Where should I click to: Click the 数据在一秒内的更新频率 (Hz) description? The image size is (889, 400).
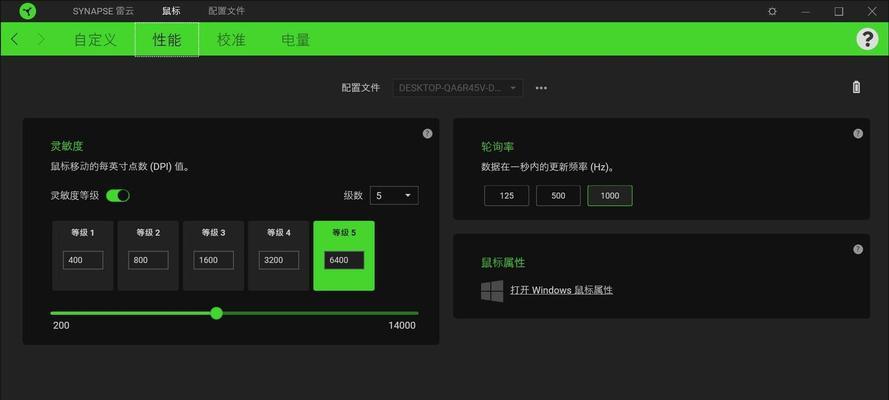(x=548, y=167)
